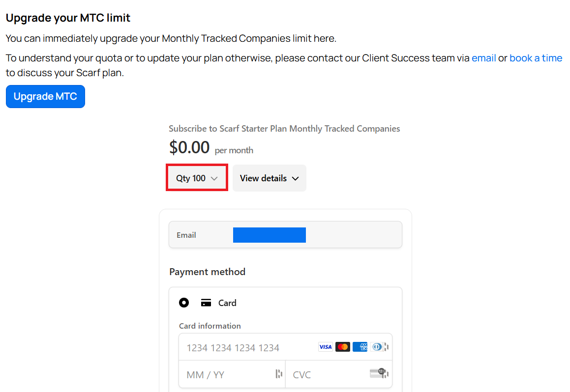Screen dimensions: 570x392
Task: Click autofill icon in CVC field
Action: tap(387, 374)
